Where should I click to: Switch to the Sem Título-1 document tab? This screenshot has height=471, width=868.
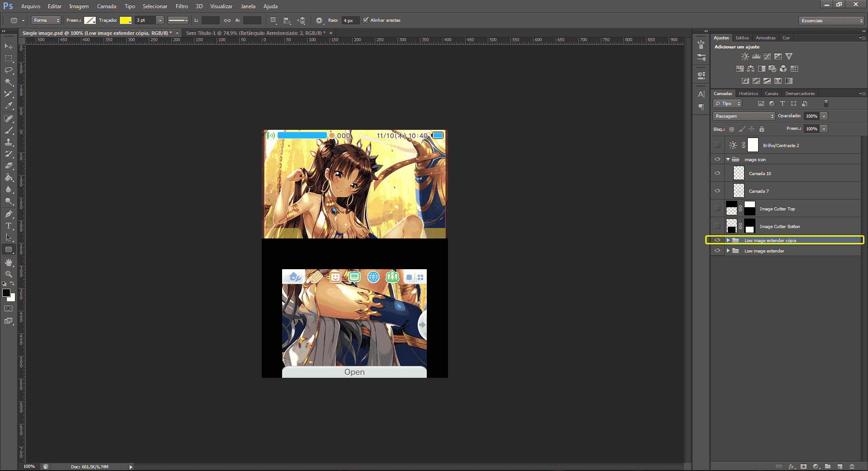(256, 33)
